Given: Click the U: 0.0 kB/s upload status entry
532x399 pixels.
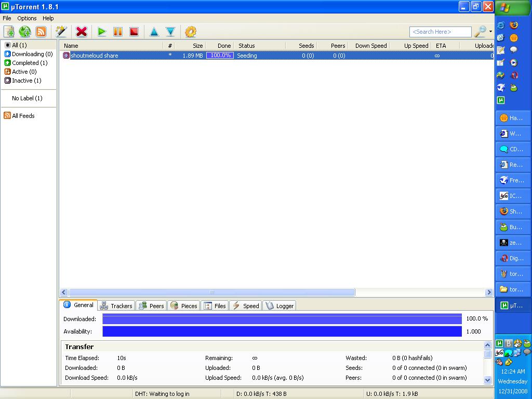Looking at the screenshot, I should pos(392,394).
